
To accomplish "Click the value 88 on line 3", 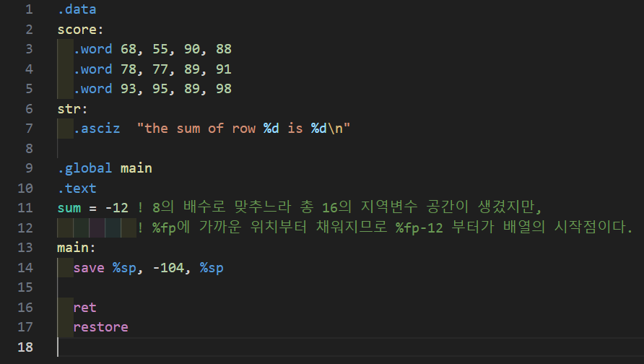I will tap(224, 49).
